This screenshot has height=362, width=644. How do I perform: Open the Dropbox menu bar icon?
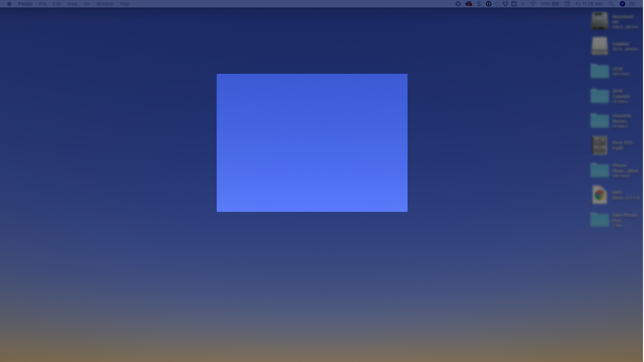click(x=505, y=4)
